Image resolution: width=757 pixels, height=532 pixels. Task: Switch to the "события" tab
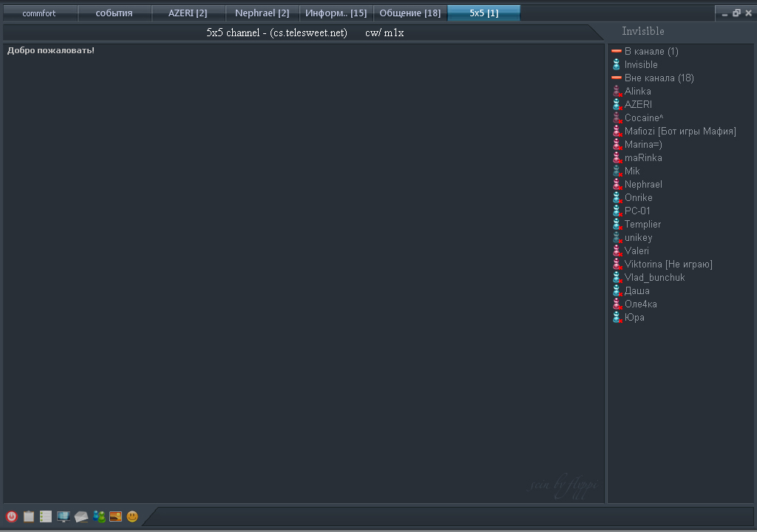tap(114, 13)
